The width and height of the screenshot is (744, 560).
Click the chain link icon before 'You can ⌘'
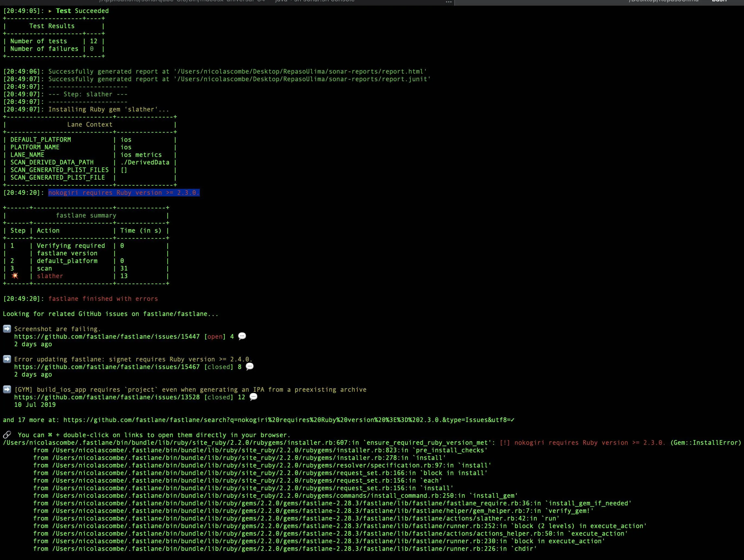coord(7,435)
